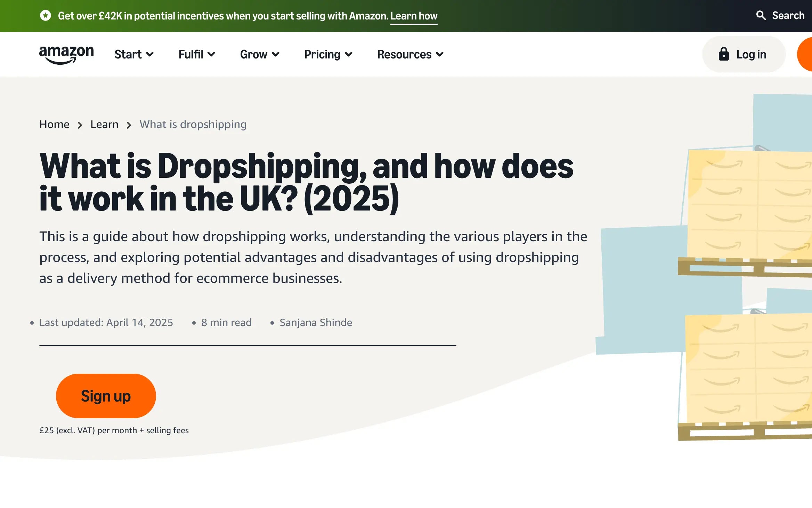Viewport: 812px width, 508px height.
Task: Click the What is dropshipping breadcrumb
Action: [x=193, y=124]
